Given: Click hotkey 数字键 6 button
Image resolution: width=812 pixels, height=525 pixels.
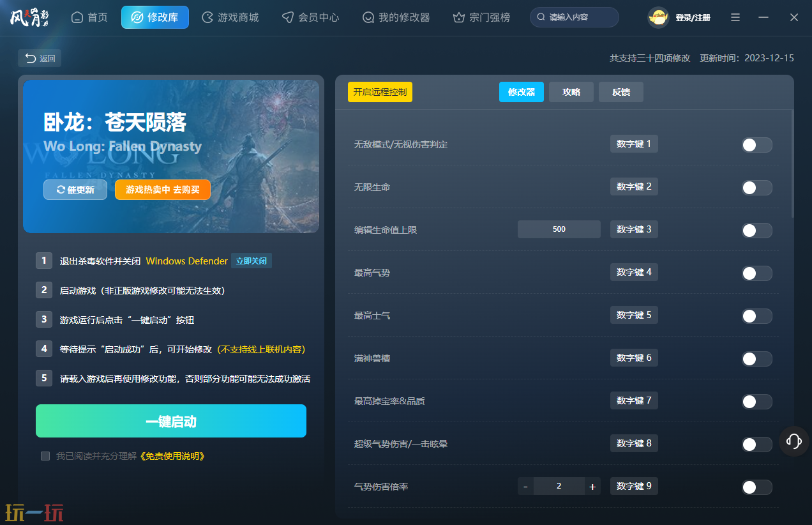Looking at the screenshot, I should 634,358.
